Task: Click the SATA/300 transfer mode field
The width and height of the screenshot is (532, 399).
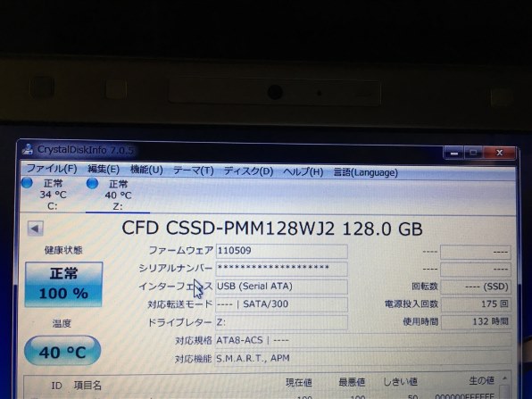Action: tap(281, 304)
